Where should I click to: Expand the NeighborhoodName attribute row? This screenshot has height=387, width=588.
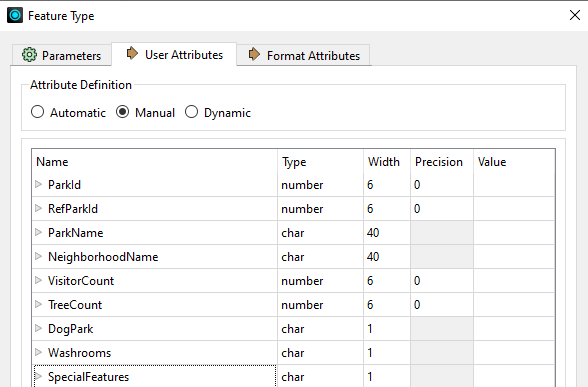point(38,256)
